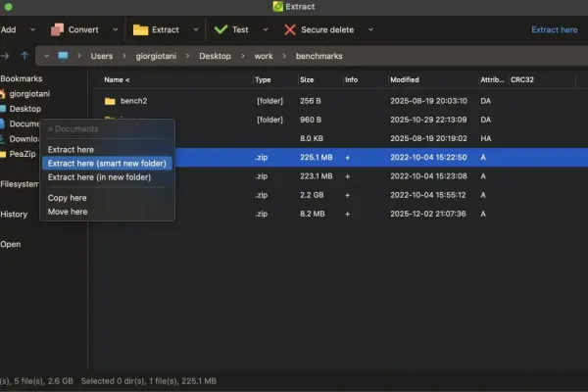Select the 8.0 KB hidden file row
This screenshot has width=588, height=392.
(380, 138)
